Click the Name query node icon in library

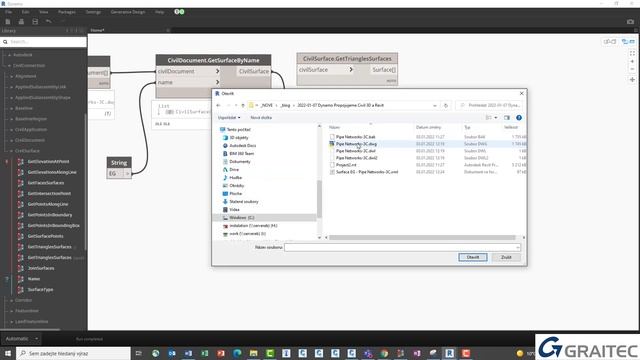[20, 279]
